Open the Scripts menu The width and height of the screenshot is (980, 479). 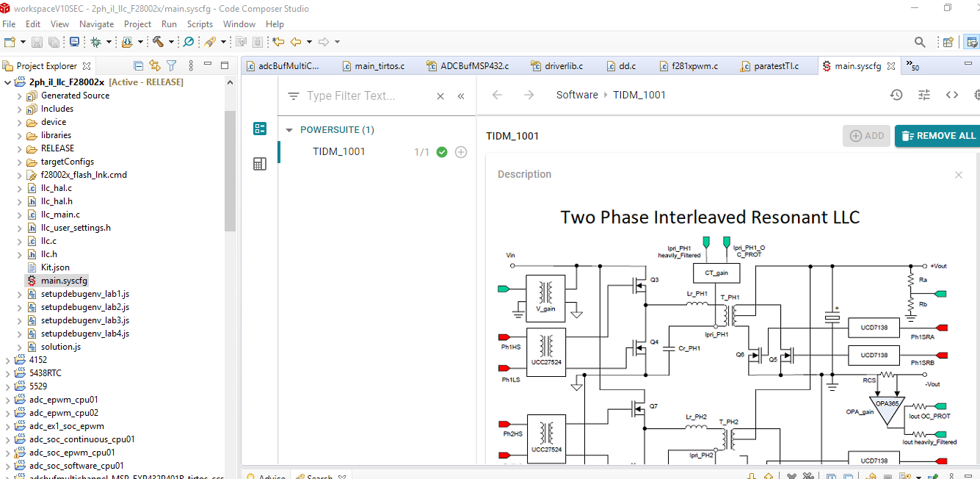(x=200, y=24)
